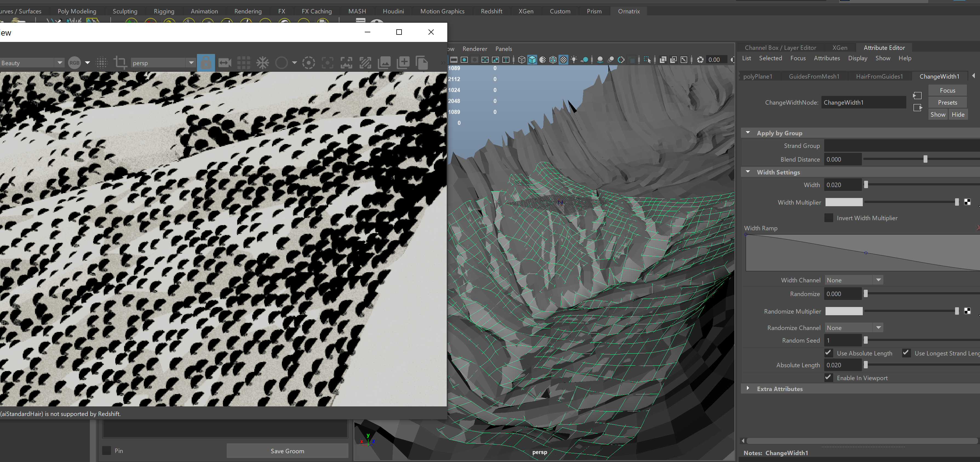The width and height of the screenshot is (980, 462).
Task: Check Invert Width Multiplier box
Action: [829, 218]
